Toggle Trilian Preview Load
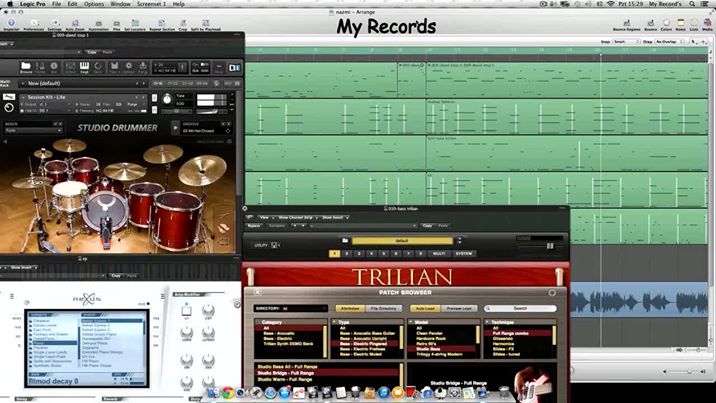This screenshot has height=403, width=716. tap(459, 309)
